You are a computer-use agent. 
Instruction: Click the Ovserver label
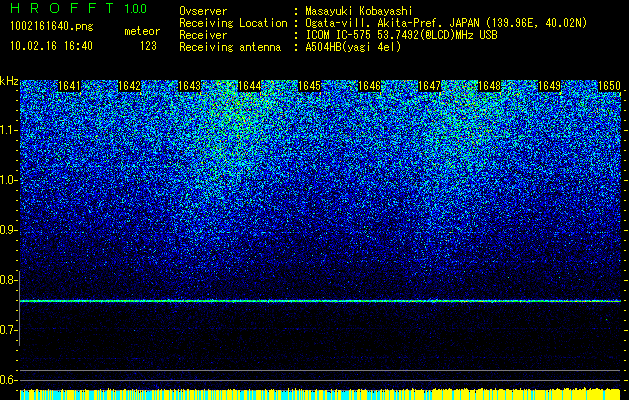(x=203, y=11)
